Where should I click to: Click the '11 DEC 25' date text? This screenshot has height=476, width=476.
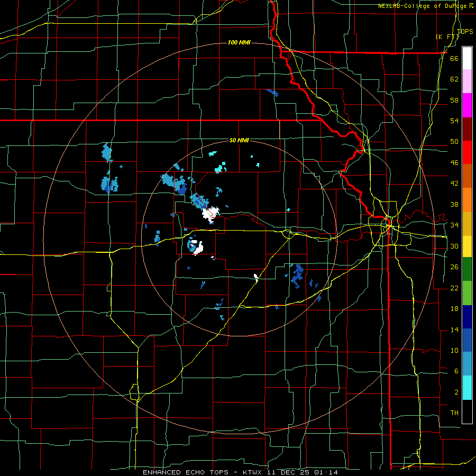pos(288,472)
